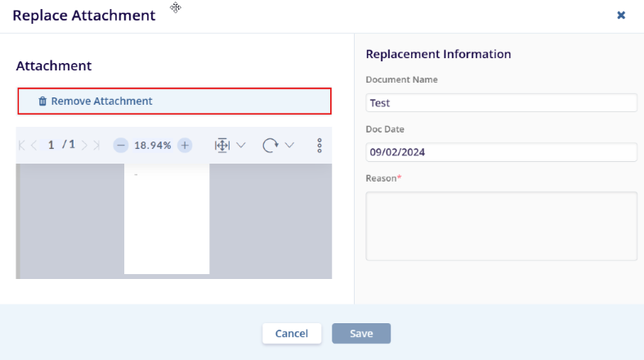
Task: Zoom in with the plus button
Action: [185, 145]
